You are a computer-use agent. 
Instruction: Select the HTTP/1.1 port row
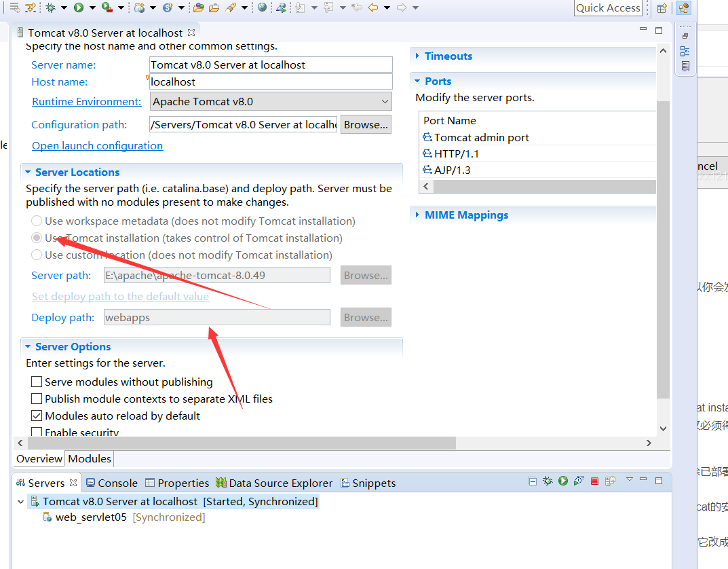(x=537, y=153)
